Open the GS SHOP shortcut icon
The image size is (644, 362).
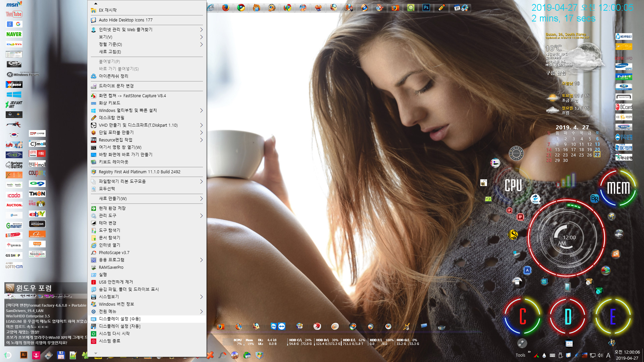14,255
